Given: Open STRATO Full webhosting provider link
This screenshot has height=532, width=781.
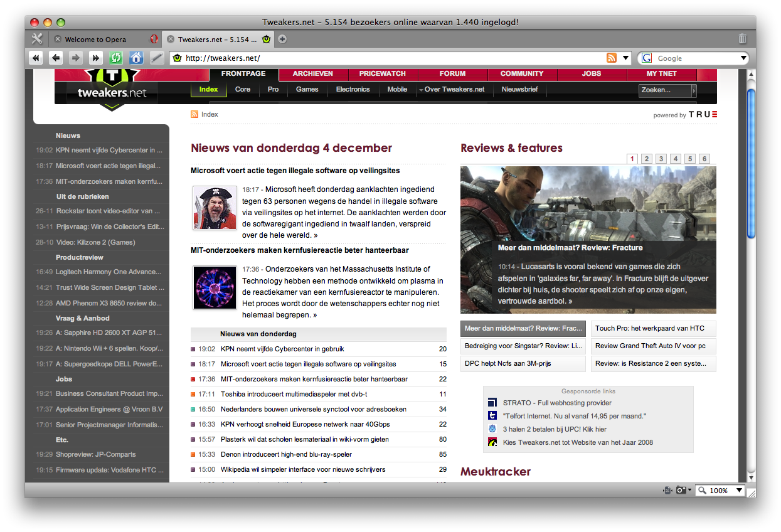Looking at the screenshot, I should tap(557, 403).
